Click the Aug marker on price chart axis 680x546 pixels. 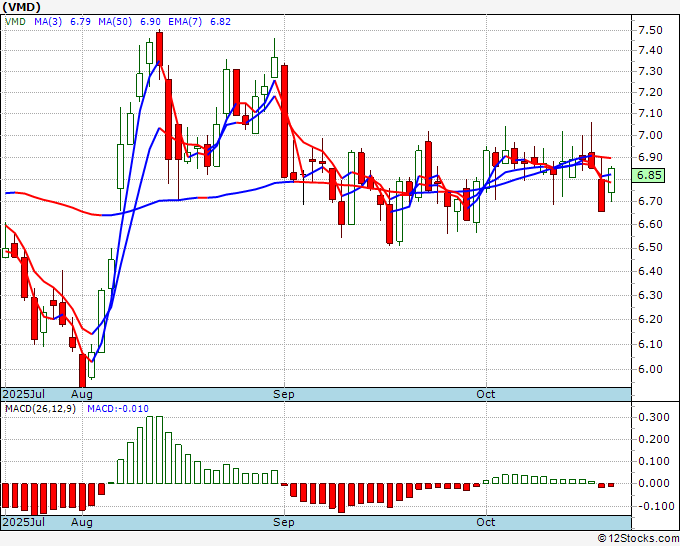tap(82, 394)
